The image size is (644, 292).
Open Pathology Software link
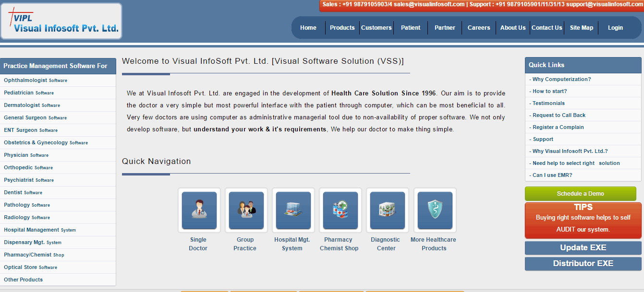click(x=27, y=205)
